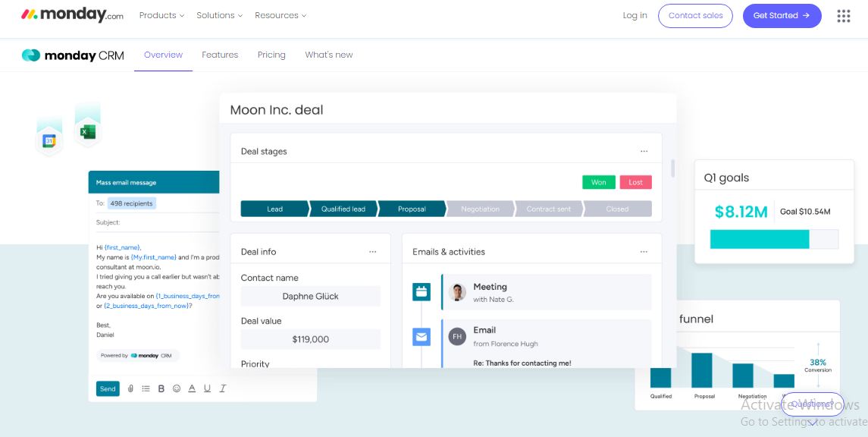Select the Contract sent stage
Screen dimensions: 868x437
point(549,209)
